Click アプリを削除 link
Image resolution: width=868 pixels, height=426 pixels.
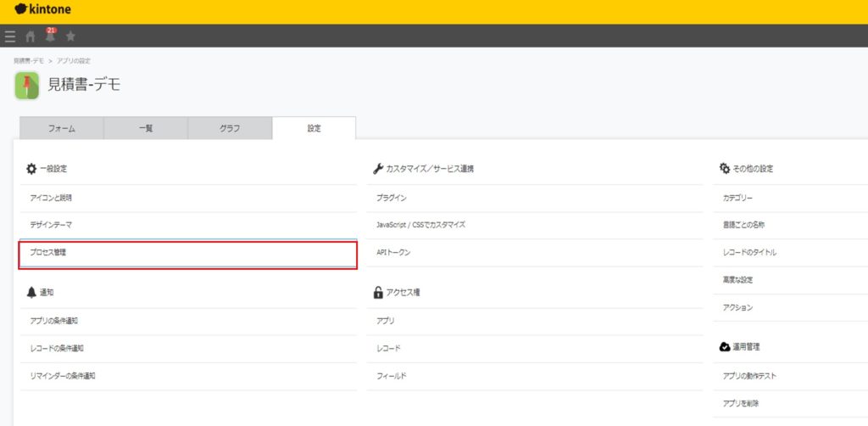(x=791, y=404)
